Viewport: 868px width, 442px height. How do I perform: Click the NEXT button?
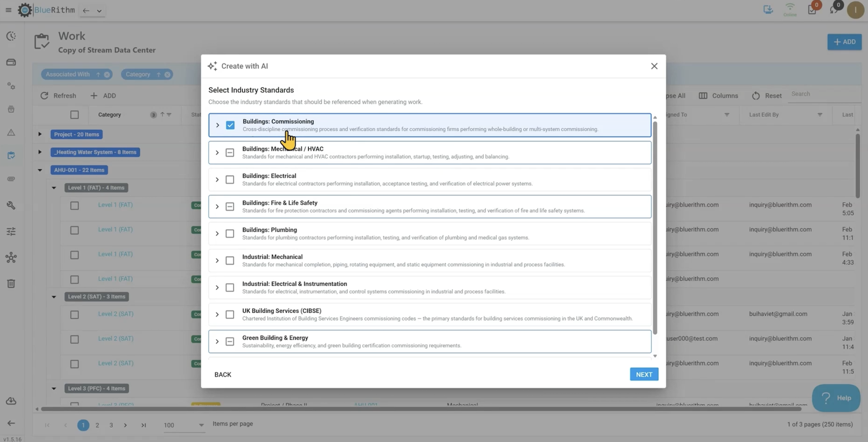click(x=644, y=374)
